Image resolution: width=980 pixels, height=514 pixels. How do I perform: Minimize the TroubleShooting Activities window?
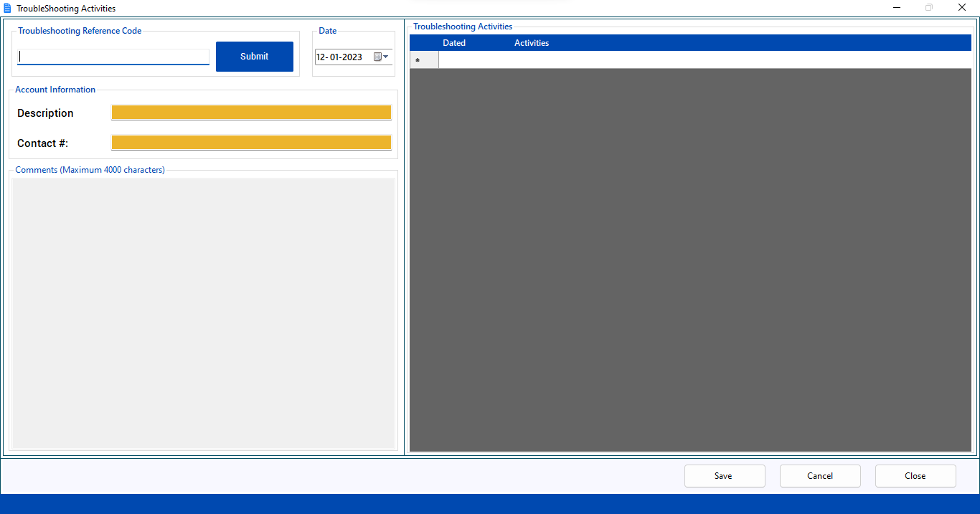click(x=897, y=8)
